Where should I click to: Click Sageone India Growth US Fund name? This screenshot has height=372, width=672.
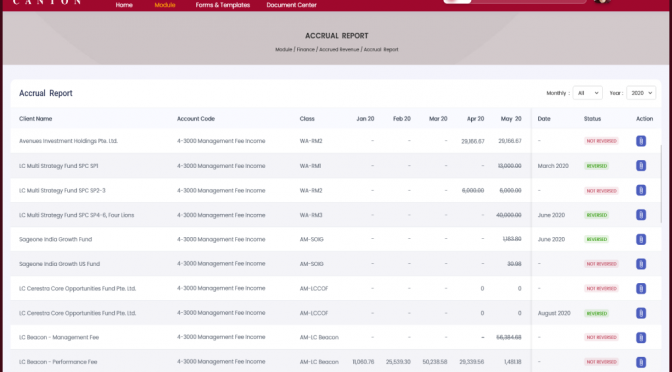(59, 264)
